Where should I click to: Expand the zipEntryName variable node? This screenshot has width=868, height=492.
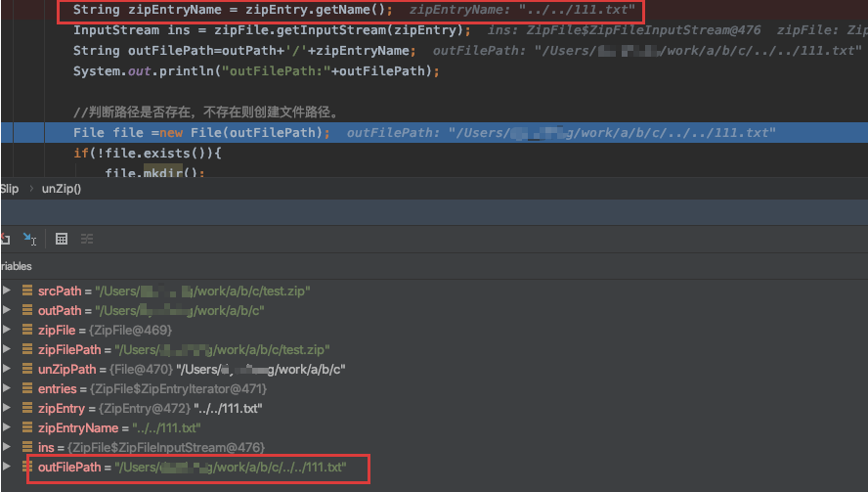coord(7,427)
